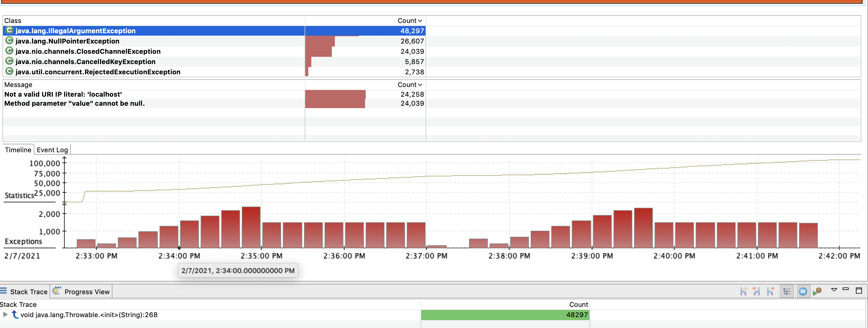Viewport: 868px width, 328px height.
Task: Open the Progress View tab
Action: point(87,292)
